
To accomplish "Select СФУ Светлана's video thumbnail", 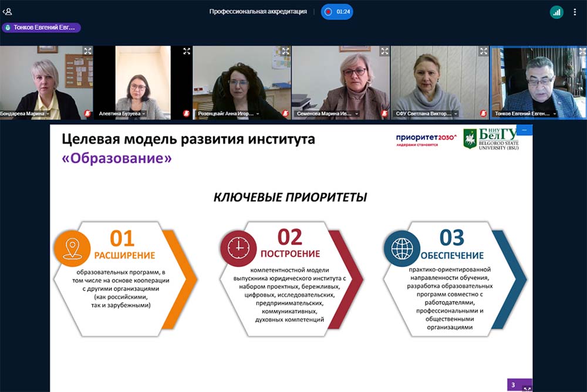I will click(x=440, y=82).
